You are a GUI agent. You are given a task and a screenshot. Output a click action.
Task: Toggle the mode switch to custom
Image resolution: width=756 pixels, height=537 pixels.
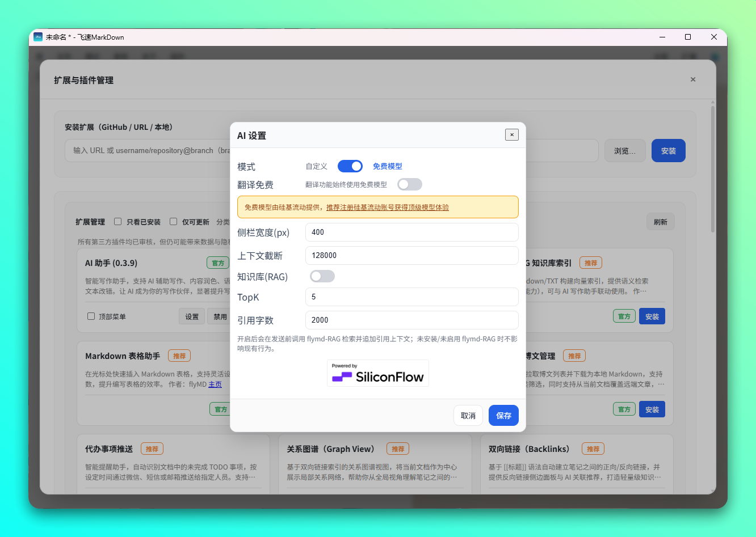pos(350,166)
